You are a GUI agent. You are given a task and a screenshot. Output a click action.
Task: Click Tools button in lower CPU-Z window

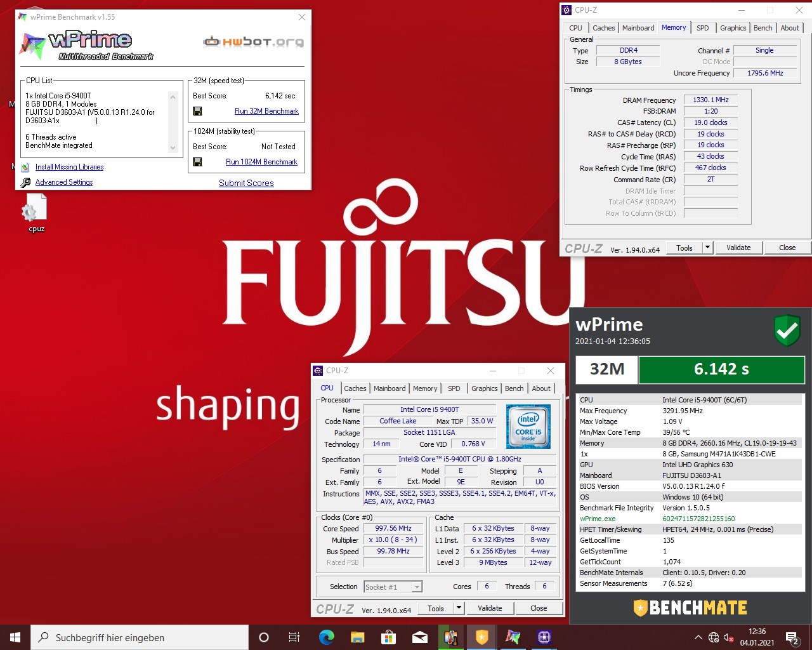436,608
